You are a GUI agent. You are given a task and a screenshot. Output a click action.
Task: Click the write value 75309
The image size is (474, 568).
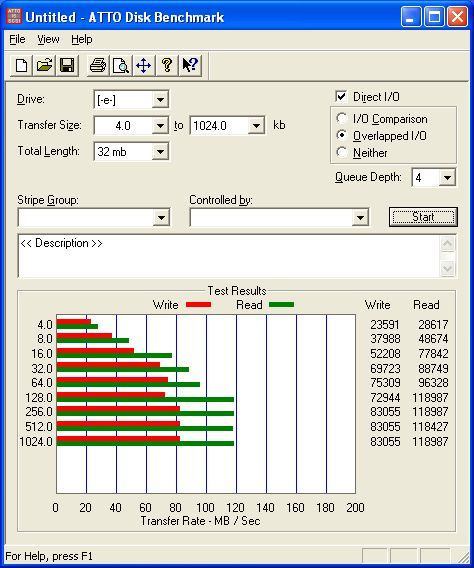click(385, 383)
